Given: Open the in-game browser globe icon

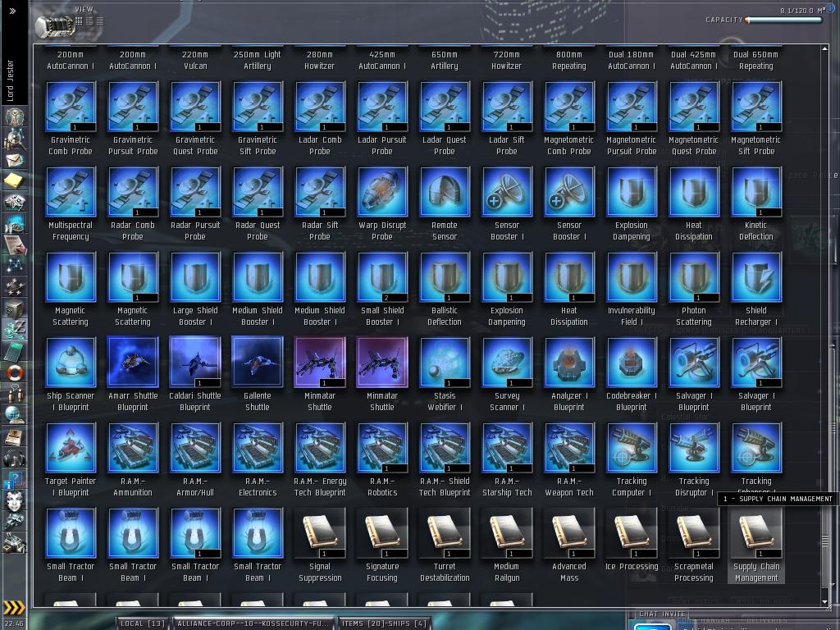Looking at the screenshot, I should [x=15, y=414].
